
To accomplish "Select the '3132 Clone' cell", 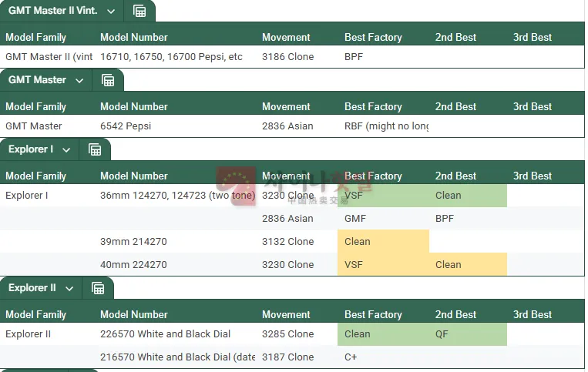I will pos(288,242).
